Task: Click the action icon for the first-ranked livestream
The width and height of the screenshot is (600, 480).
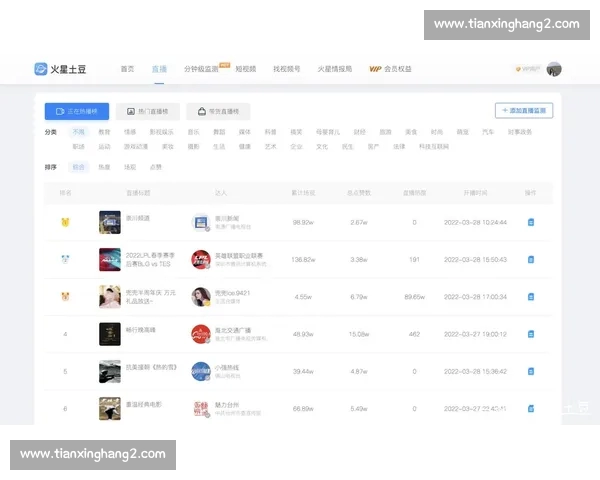Action: point(531,222)
